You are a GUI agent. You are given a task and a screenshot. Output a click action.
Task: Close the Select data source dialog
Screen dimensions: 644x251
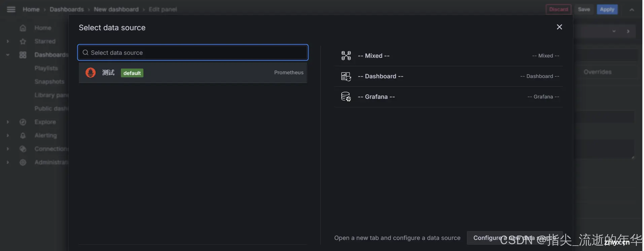560,27
